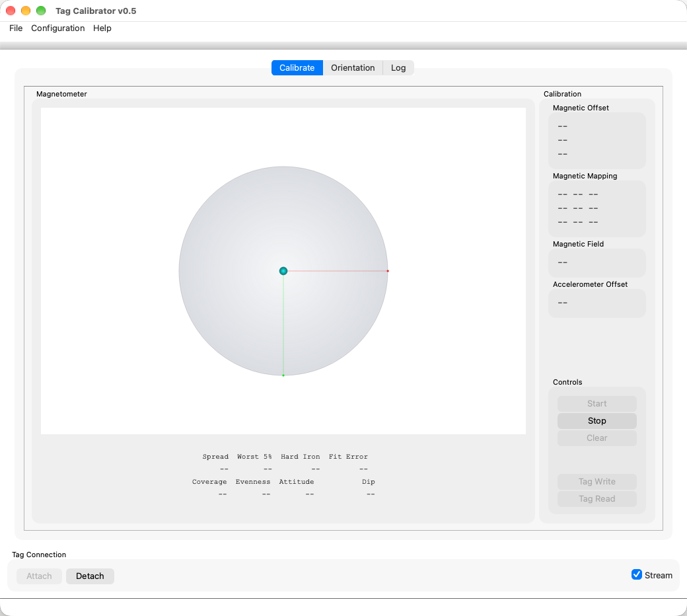Viewport: 687px width, 616px height.
Task: Click the teal center dot of the sphere
Action: (x=283, y=271)
